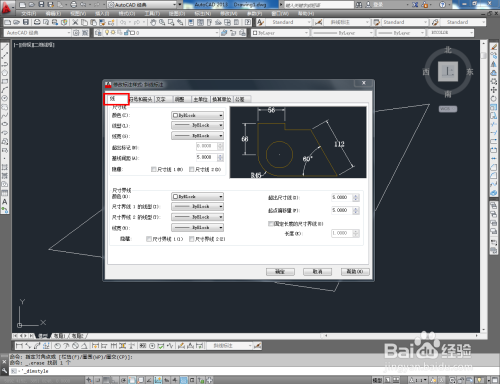Click the 确定 button
500x384 pixels.
(x=280, y=272)
